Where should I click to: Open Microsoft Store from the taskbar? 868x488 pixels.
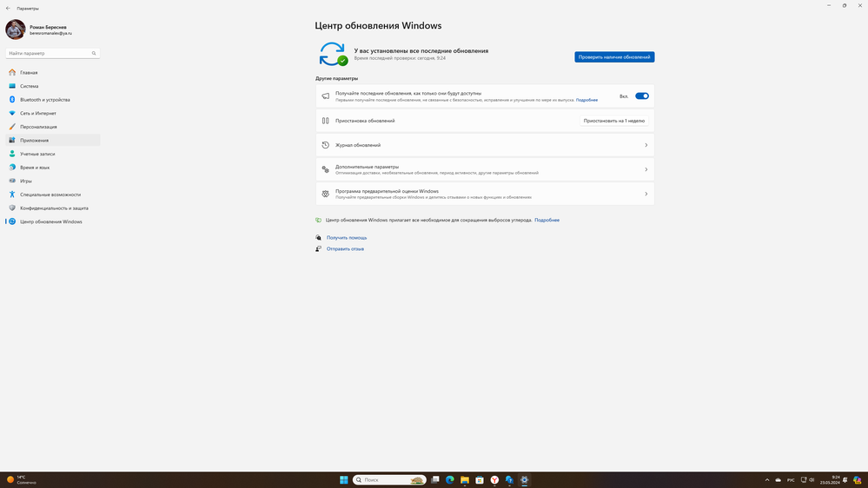(480, 479)
